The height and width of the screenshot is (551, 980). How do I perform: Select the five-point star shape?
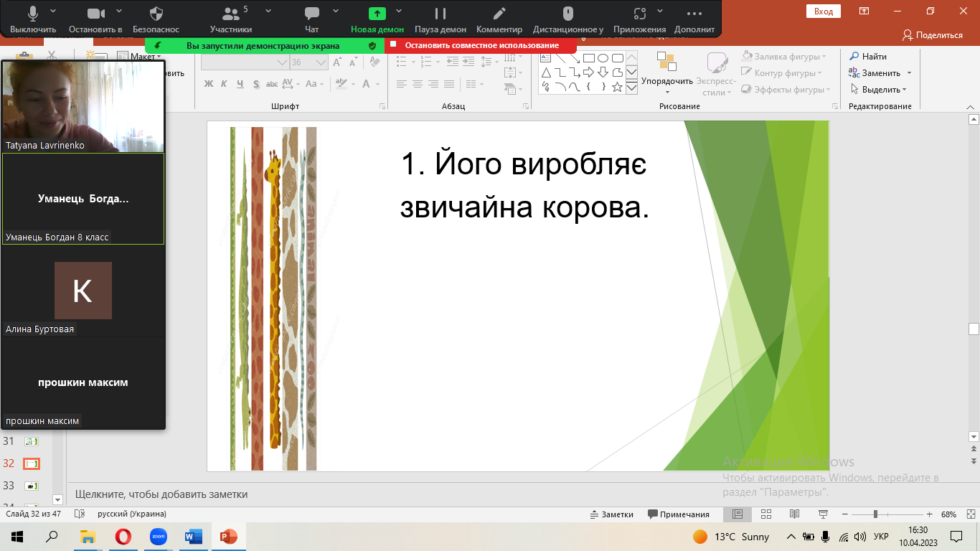click(x=617, y=87)
